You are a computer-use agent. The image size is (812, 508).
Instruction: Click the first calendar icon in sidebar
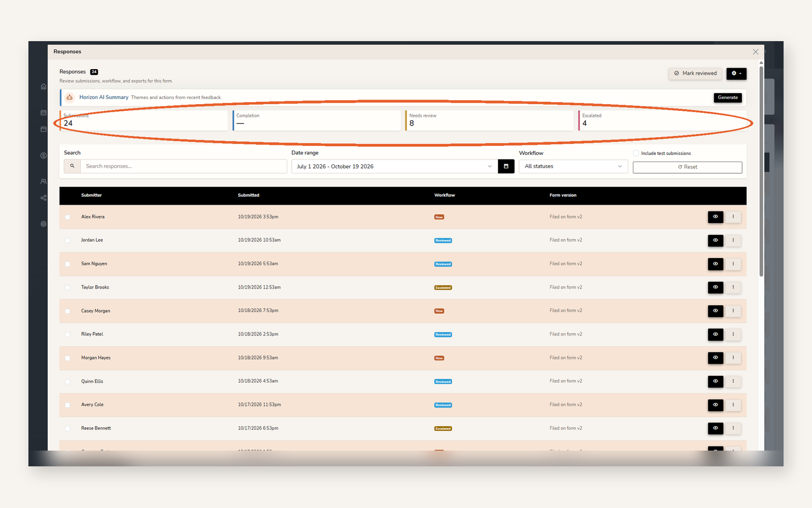point(44,113)
